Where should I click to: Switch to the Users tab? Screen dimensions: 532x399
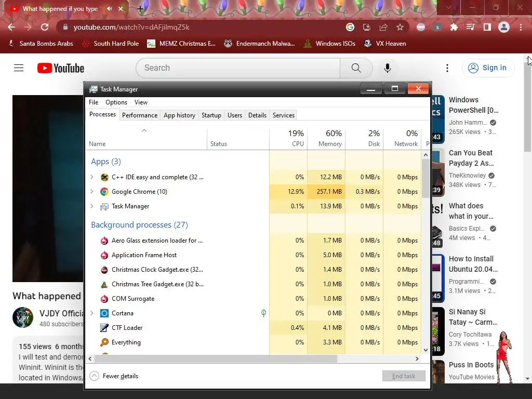pos(235,115)
